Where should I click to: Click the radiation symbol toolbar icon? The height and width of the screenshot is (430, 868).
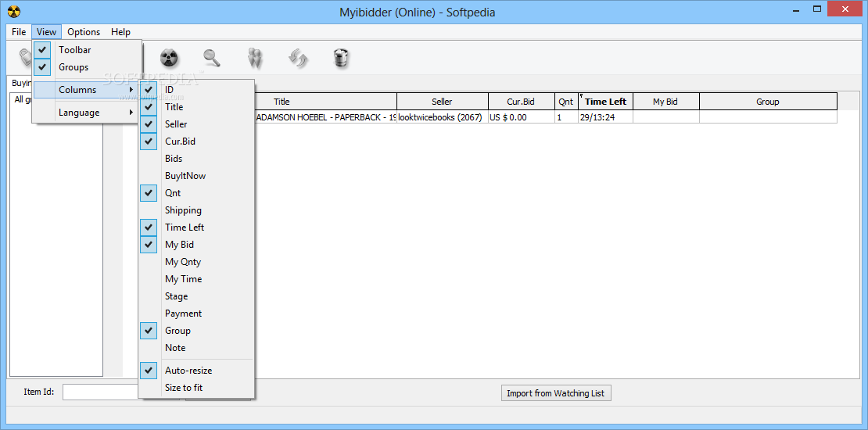170,58
